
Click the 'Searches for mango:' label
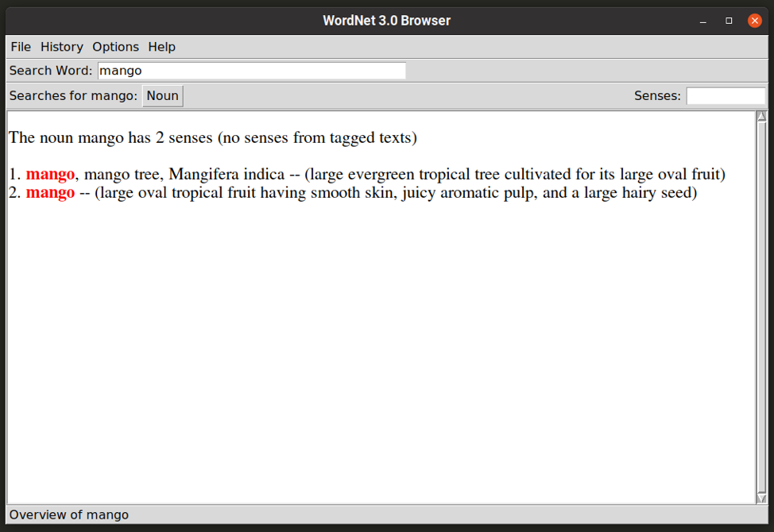(73, 95)
